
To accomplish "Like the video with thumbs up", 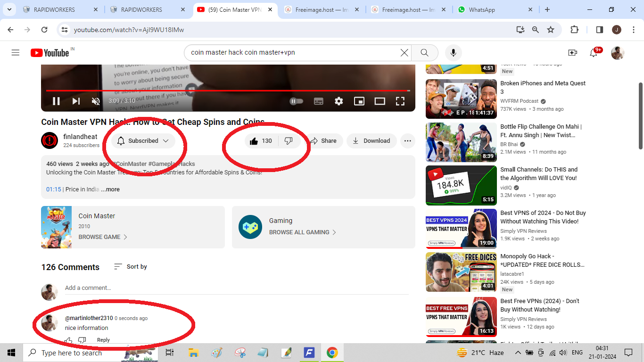I will [262, 141].
